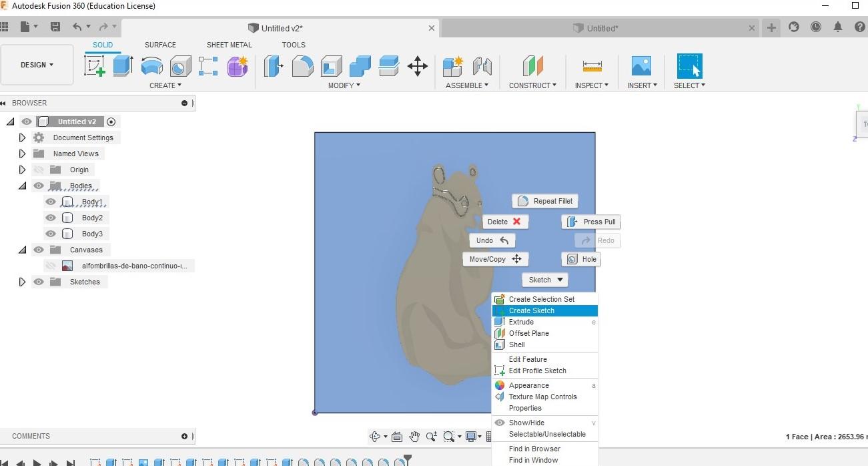Click the Delete marking menu button
This screenshot has height=466, width=868.
pos(505,222)
